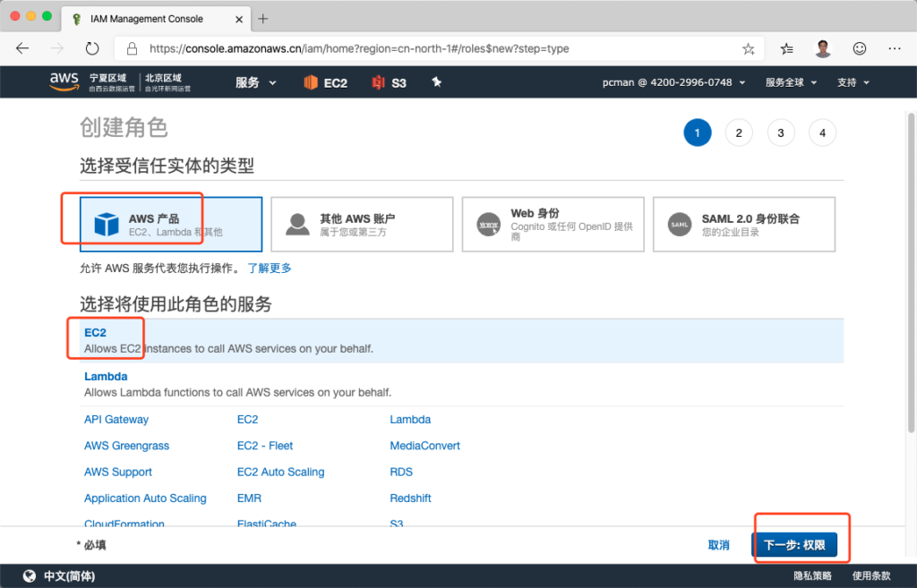Open the pcman account dropdown
917x588 pixels.
(673, 82)
